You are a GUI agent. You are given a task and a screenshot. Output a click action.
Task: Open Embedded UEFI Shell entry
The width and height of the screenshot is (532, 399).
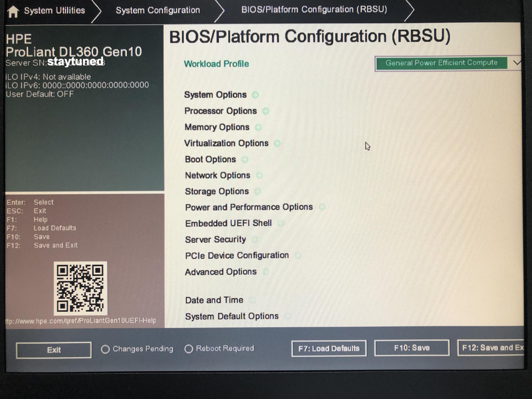coord(228,223)
